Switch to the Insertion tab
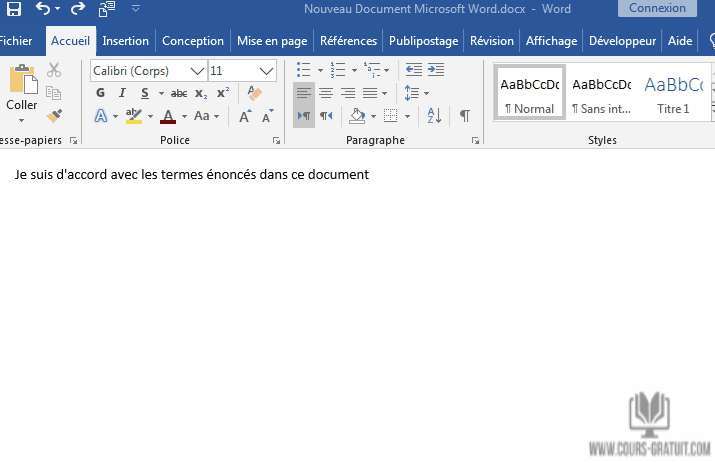The height and width of the screenshot is (463, 715). (x=125, y=41)
